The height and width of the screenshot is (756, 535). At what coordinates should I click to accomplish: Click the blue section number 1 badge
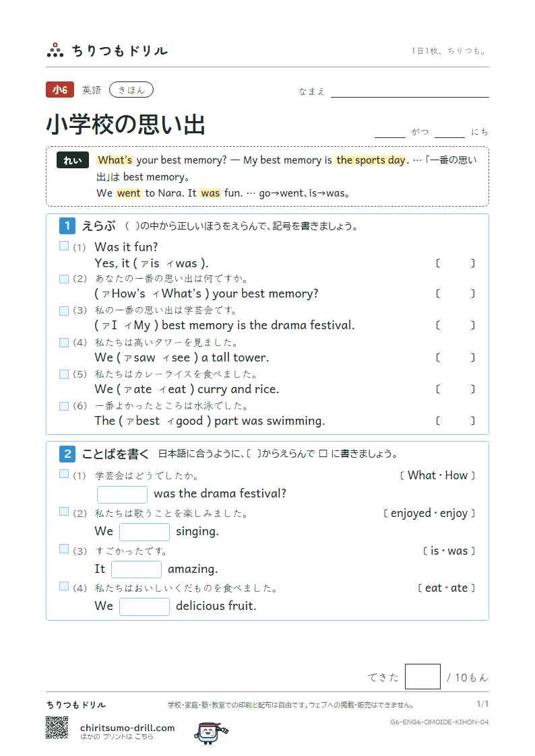tap(67, 226)
